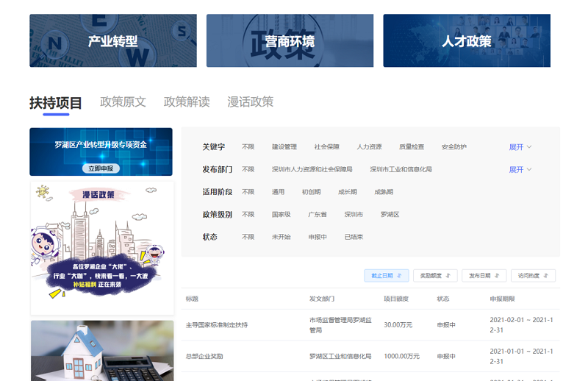Open the 营商环境 banner card
588x381 pixels.
tap(290, 41)
